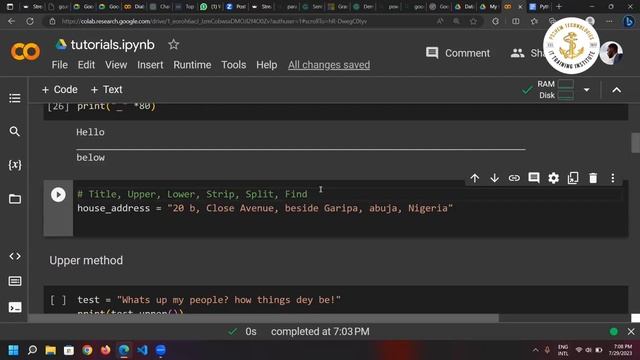Open the Windows Start menu

click(13, 350)
